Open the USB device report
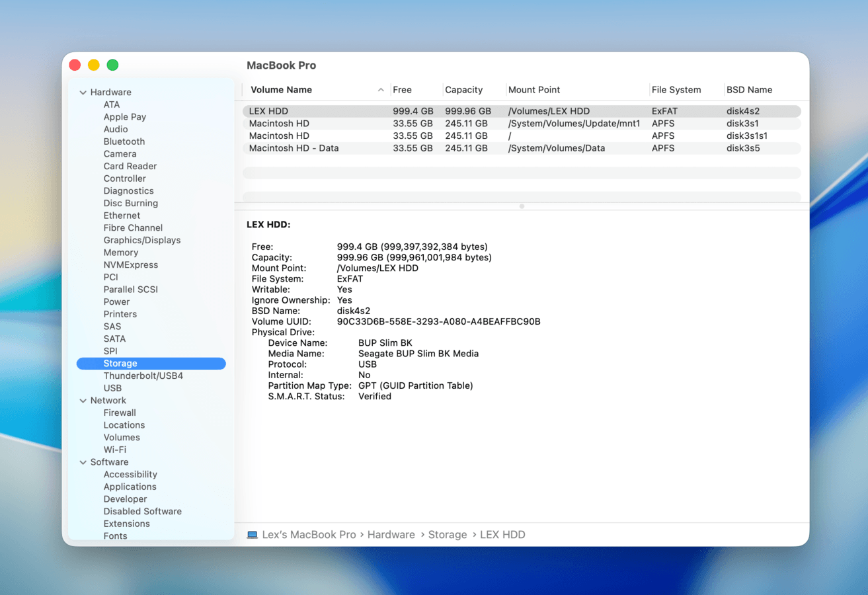Viewport: 868px width, 595px height. [112, 387]
